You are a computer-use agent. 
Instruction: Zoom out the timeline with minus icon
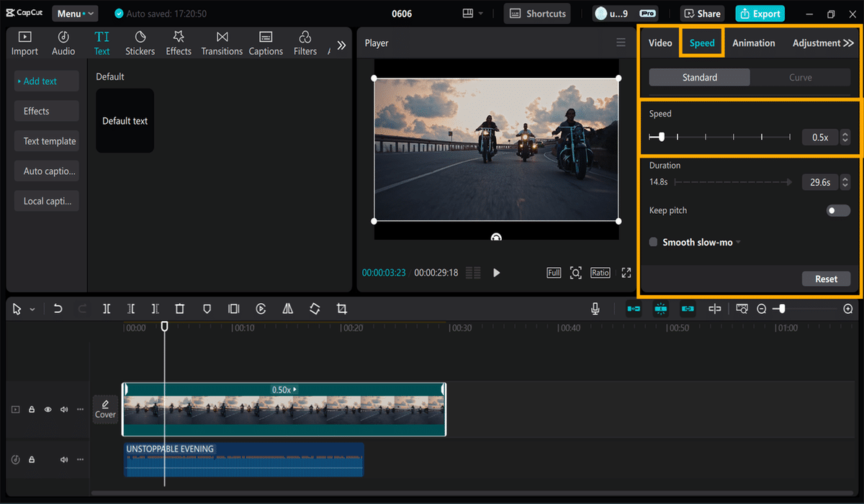762,309
